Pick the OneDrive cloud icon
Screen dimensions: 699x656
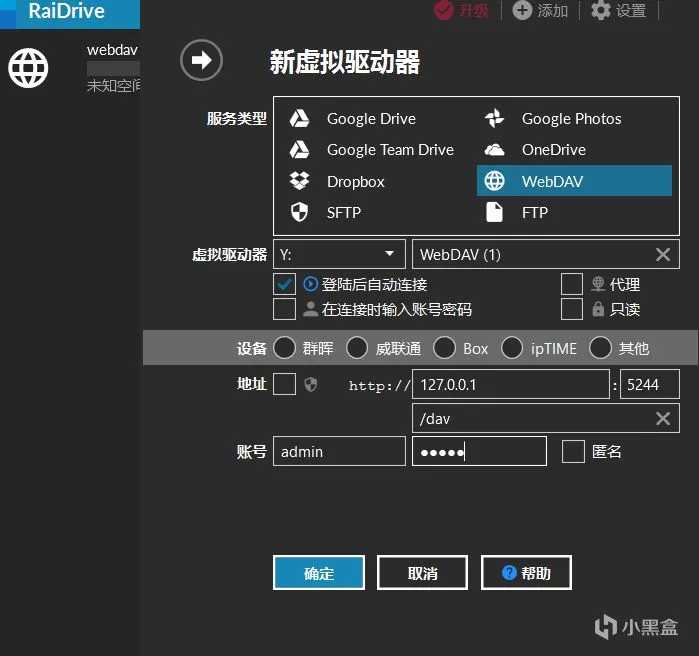click(494, 150)
